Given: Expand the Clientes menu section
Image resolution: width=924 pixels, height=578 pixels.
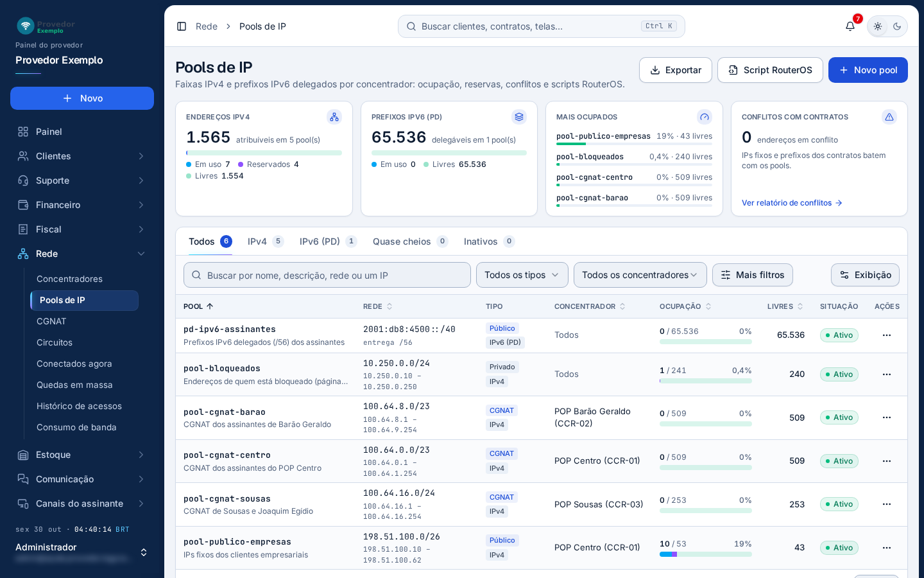Looking at the screenshot, I should click(82, 156).
